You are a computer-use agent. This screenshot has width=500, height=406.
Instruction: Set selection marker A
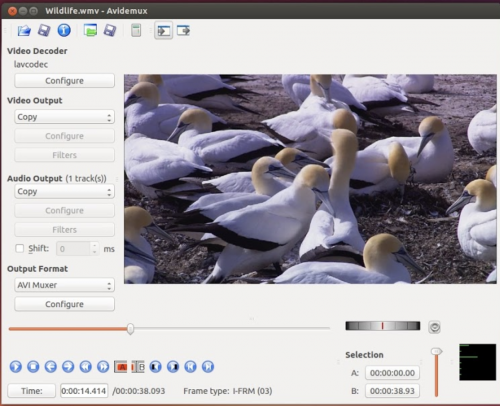point(120,367)
